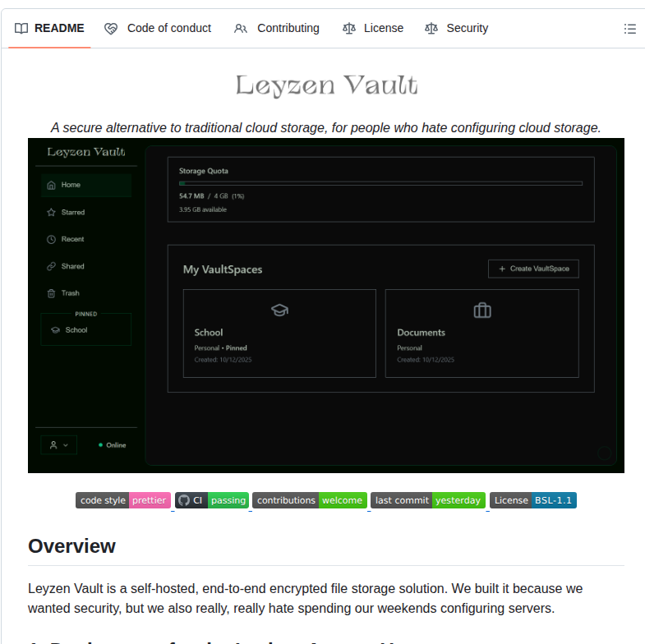The width and height of the screenshot is (645, 644).
Task: Click the README book icon
Action: click(x=21, y=29)
